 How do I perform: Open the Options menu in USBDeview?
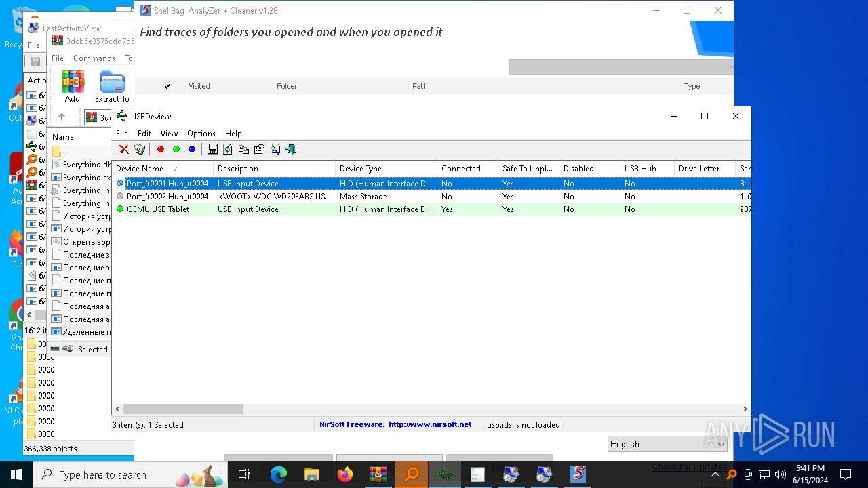(201, 134)
